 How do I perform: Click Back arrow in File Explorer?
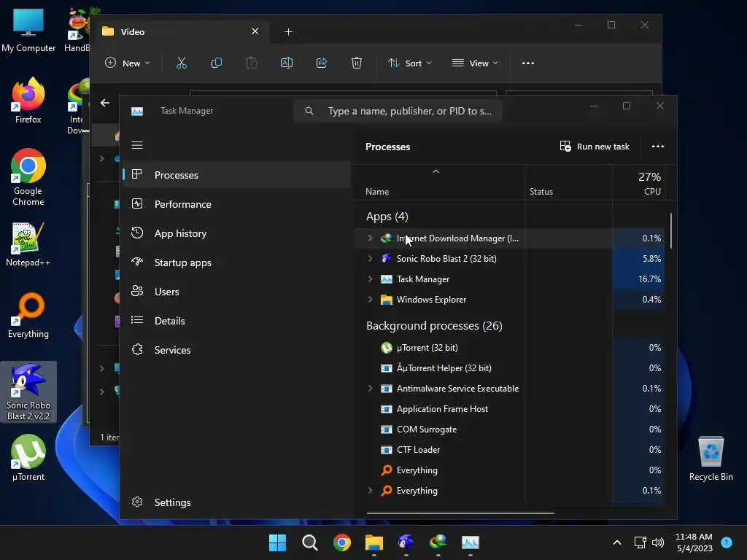[105, 103]
